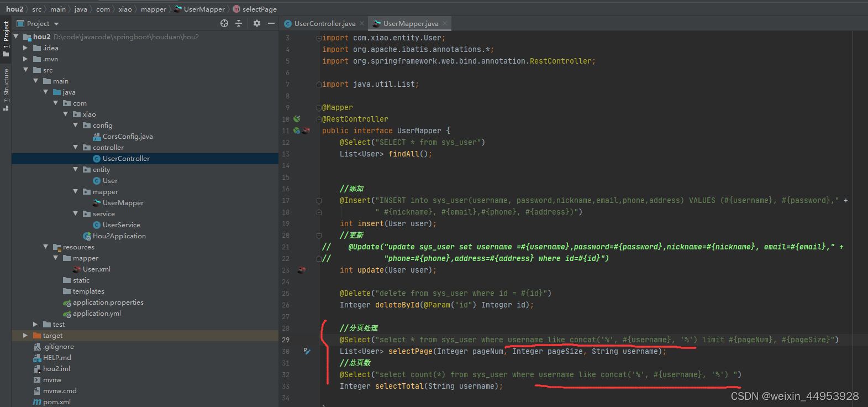Fold the @Insert annotation at line 17
Screen dimensions: 868x407
tap(319, 200)
